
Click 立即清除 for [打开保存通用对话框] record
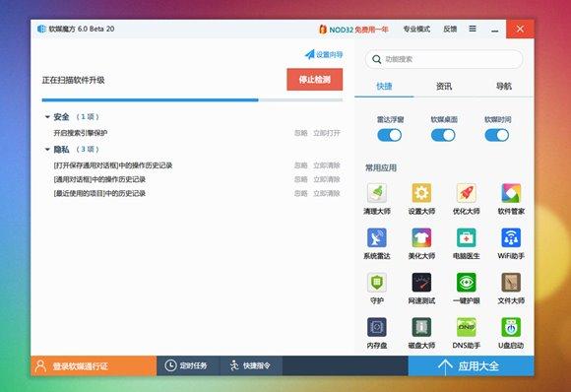pos(327,165)
